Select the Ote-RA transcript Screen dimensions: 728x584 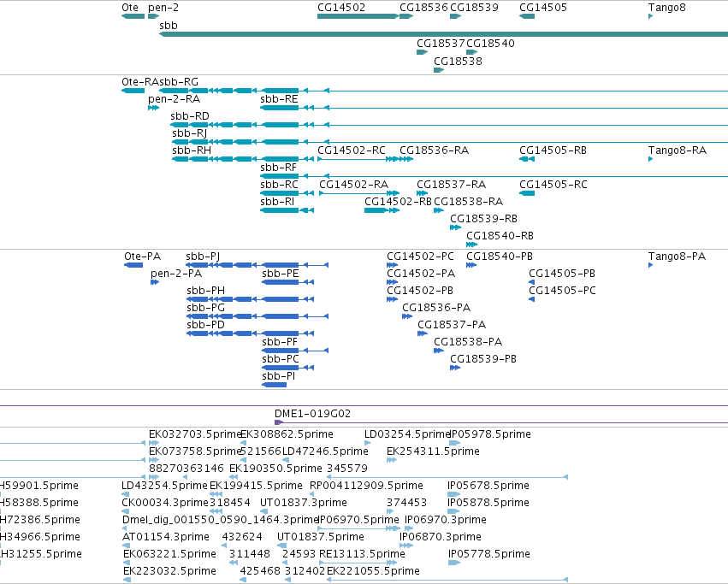click(x=133, y=91)
